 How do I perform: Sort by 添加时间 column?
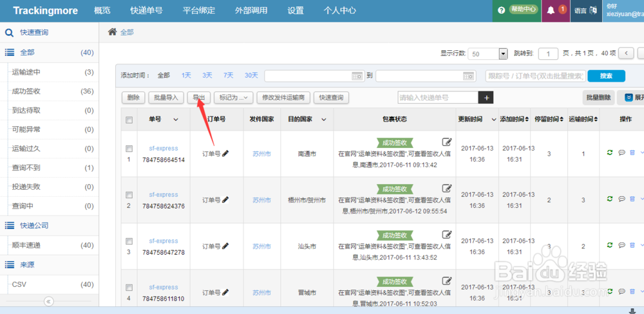(x=514, y=119)
